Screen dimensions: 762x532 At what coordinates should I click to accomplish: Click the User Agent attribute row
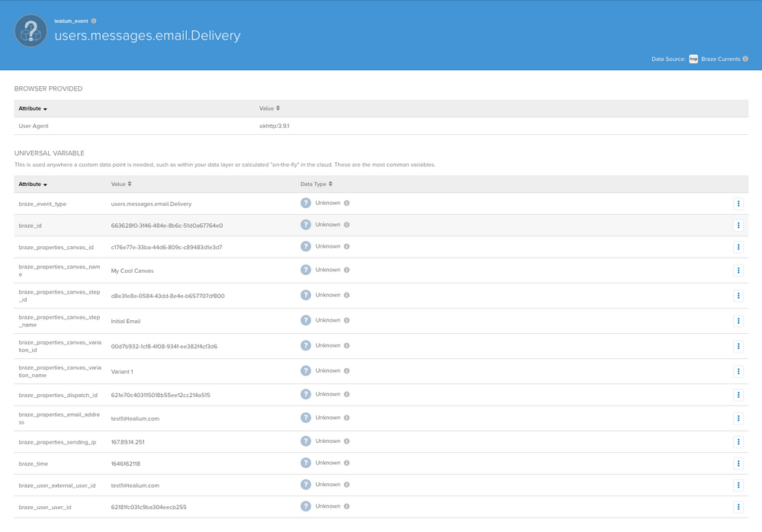click(34, 126)
